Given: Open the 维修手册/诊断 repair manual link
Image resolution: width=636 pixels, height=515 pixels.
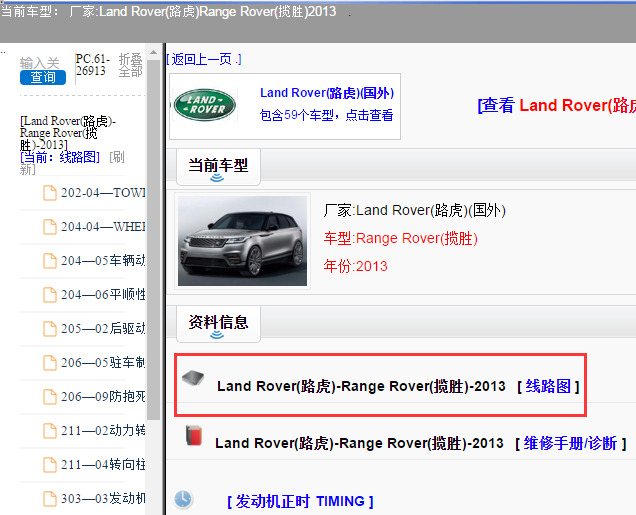Looking at the screenshot, I should click(x=571, y=443).
